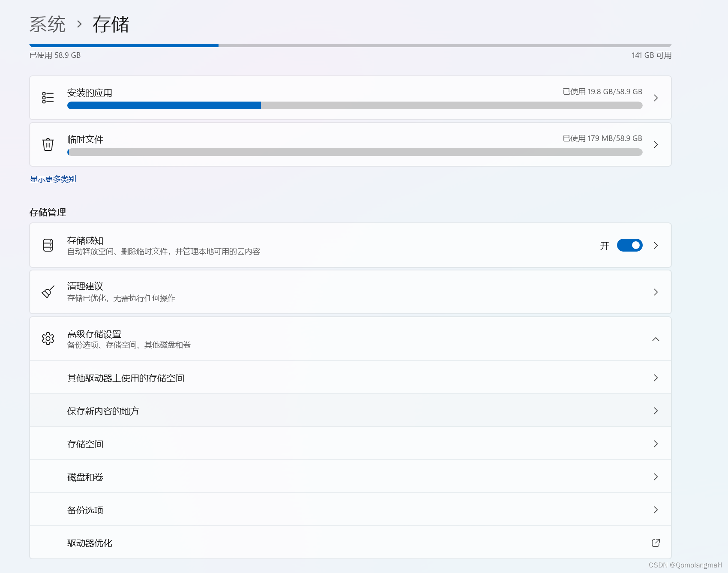Click 显示更多类别 link
The image size is (728, 573).
[x=53, y=179]
